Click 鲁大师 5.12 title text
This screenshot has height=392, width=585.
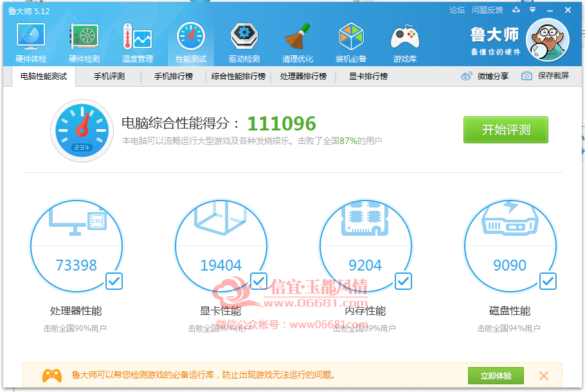tap(29, 11)
